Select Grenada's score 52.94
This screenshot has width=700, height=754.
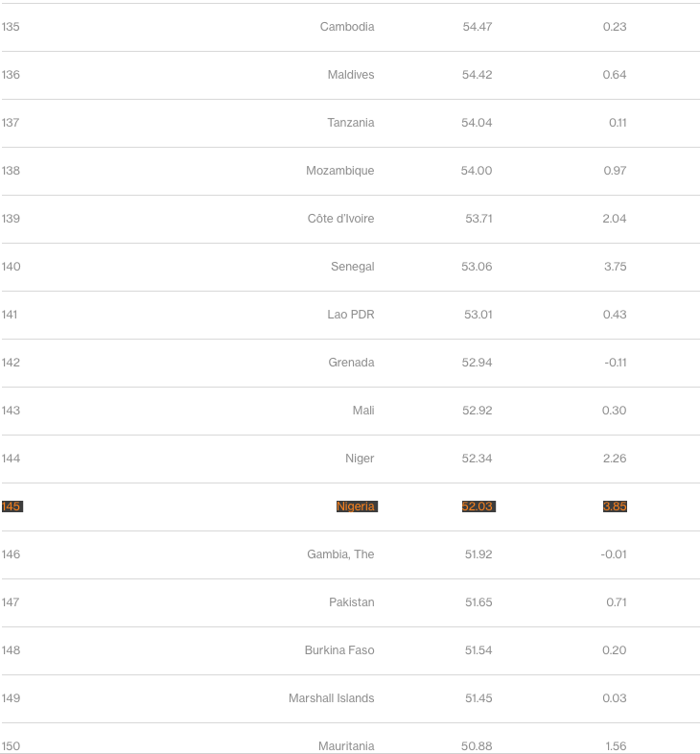[x=477, y=363]
